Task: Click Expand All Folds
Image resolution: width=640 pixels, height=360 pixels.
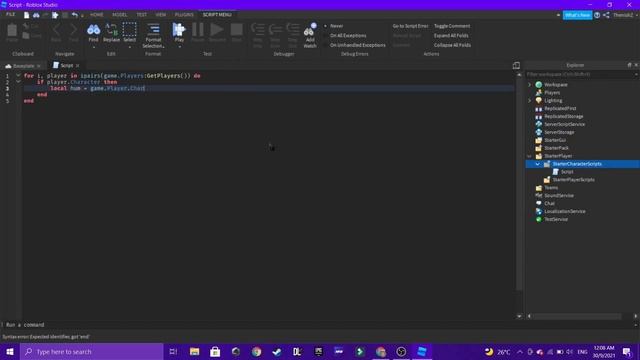Action: coord(451,36)
